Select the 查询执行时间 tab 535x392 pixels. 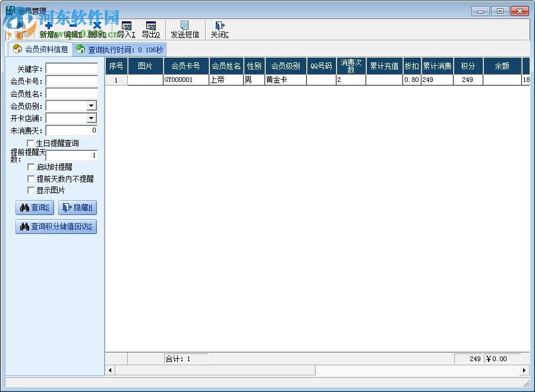[x=119, y=50]
